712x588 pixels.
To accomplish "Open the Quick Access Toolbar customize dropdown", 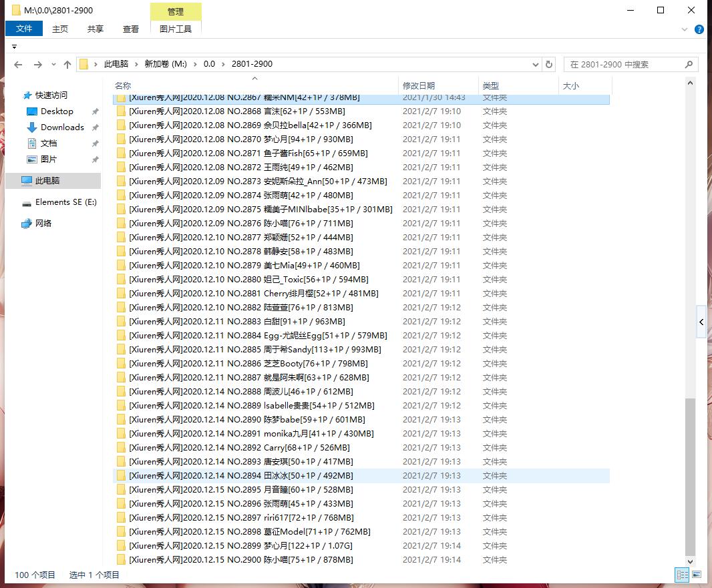I will 14,47.
